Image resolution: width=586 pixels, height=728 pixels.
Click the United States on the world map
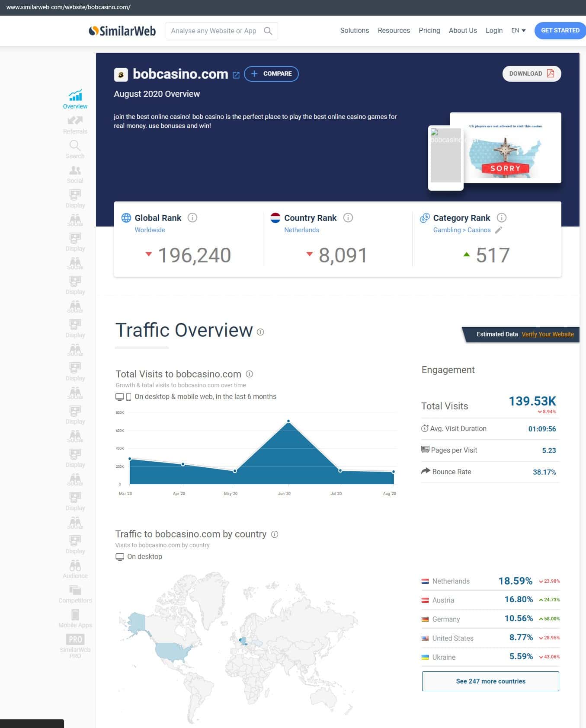pos(173,651)
